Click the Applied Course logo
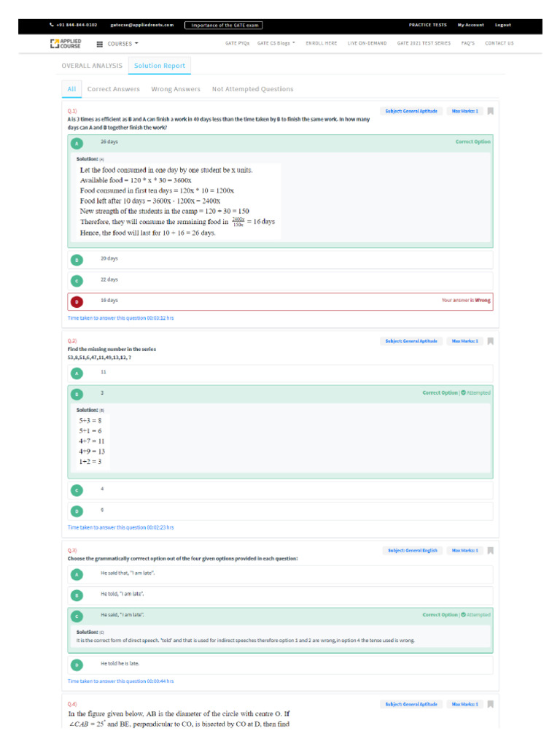The image size is (560, 747). (66, 44)
